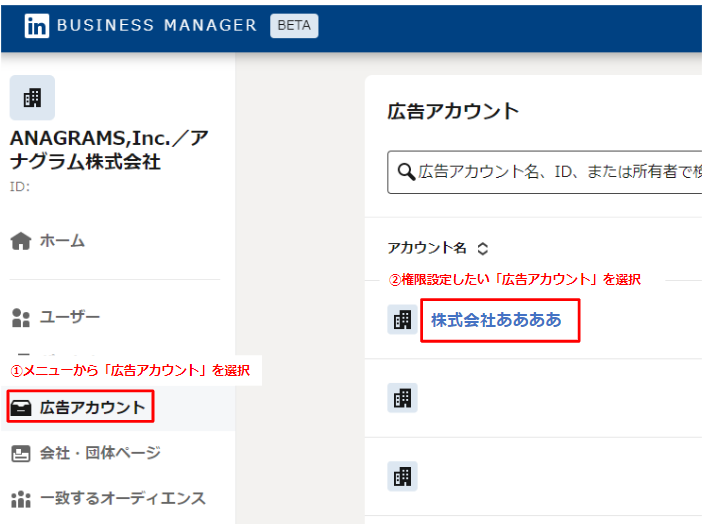The height and width of the screenshot is (524, 708).
Task: Click building icon beside 株式会社ああああ
Action: pyautogui.click(x=402, y=320)
